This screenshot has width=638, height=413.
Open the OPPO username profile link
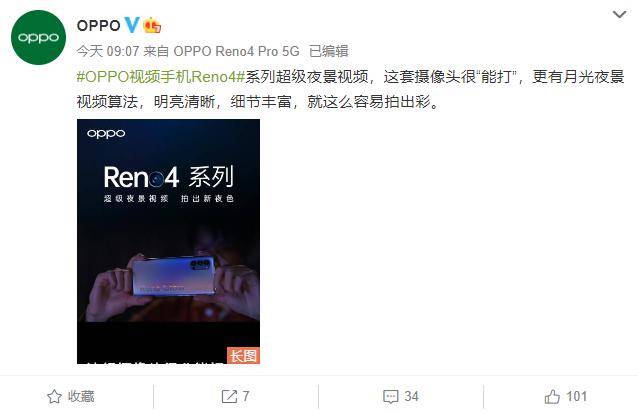(x=98, y=26)
